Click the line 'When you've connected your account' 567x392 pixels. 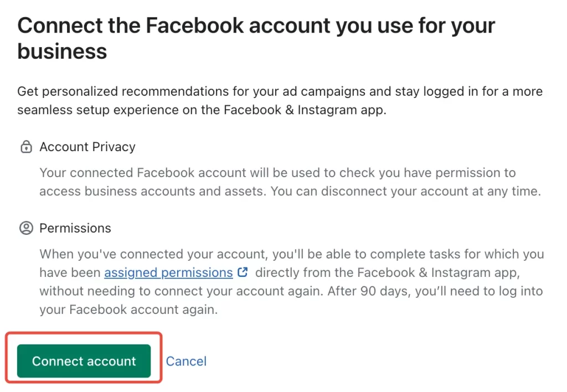[292, 254]
